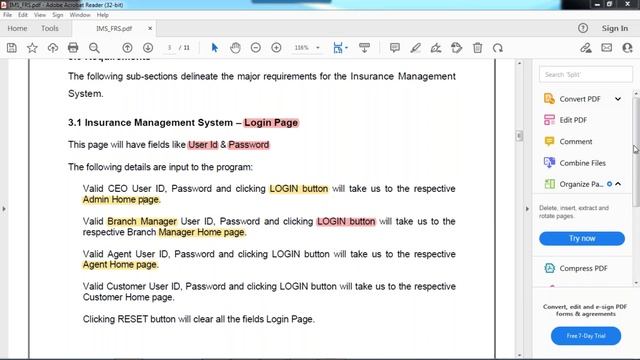Click the highlighted 'Branch Manager' text
640x360 pixels.
pos(142,221)
